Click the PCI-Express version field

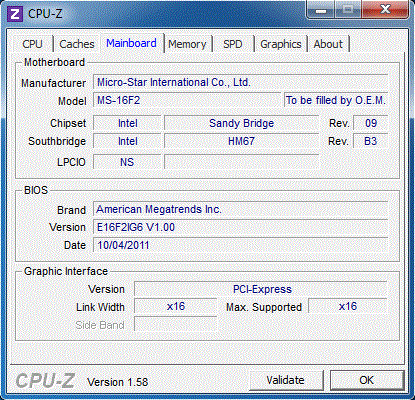coord(261,289)
